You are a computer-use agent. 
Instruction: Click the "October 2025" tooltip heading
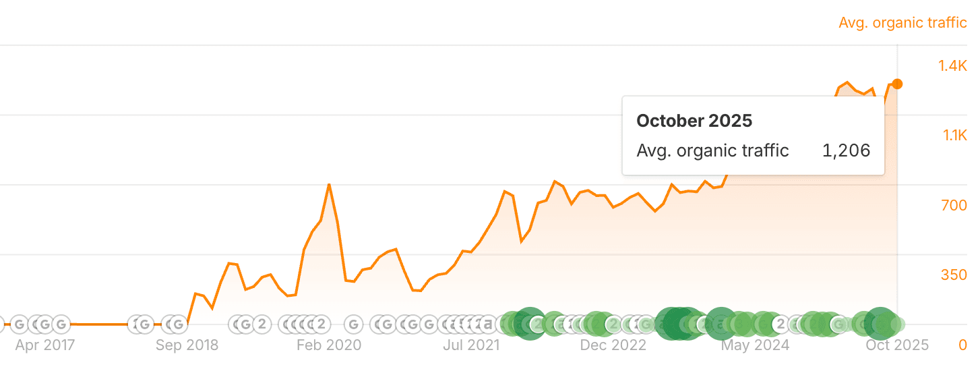click(694, 121)
